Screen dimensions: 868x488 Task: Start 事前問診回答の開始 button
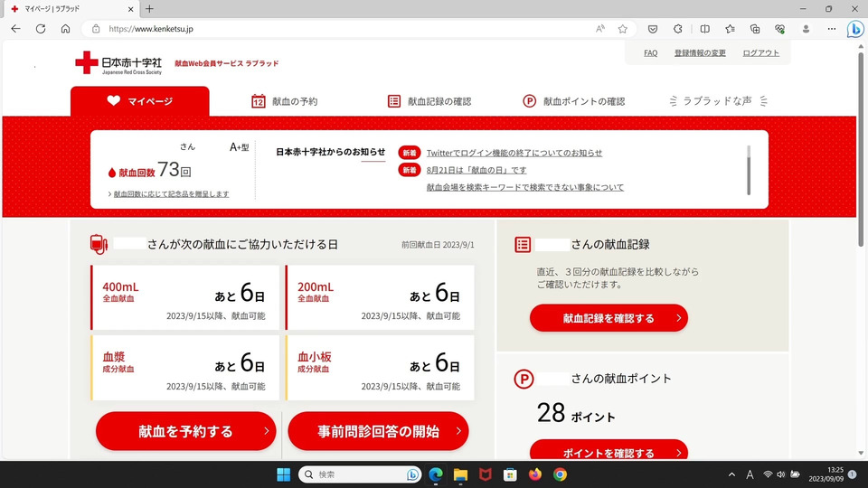coord(378,431)
